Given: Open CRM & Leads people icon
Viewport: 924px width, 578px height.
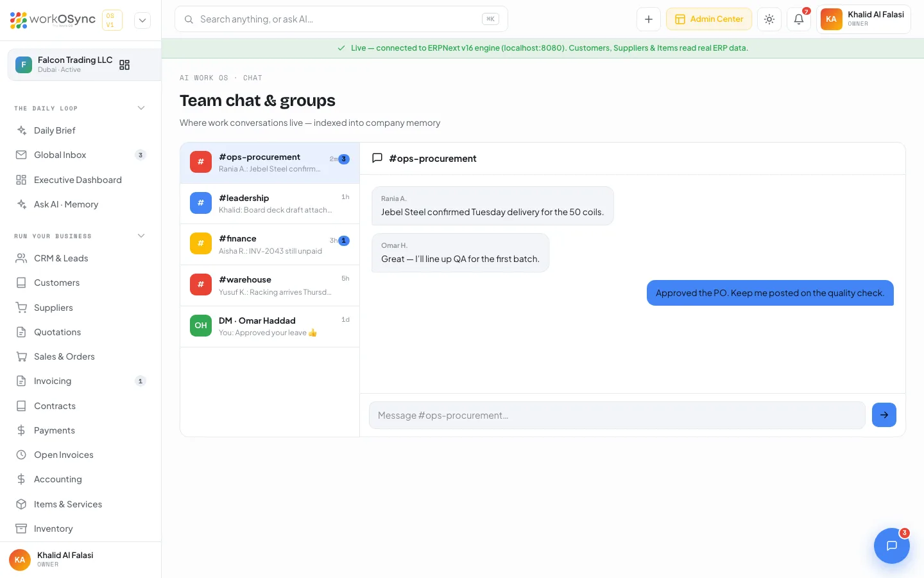Looking at the screenshot, I should point(21,258).
